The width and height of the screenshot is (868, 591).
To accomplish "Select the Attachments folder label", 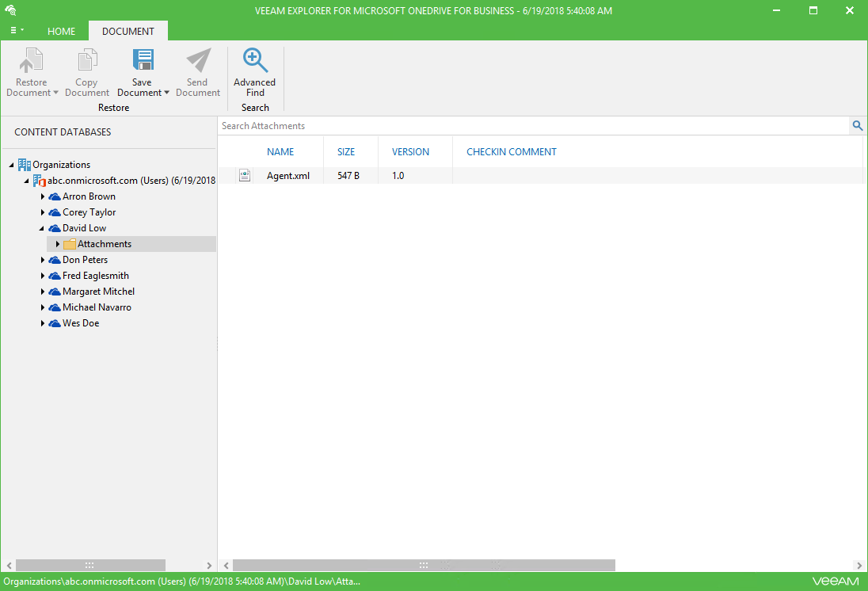I will tap(105, 244).
